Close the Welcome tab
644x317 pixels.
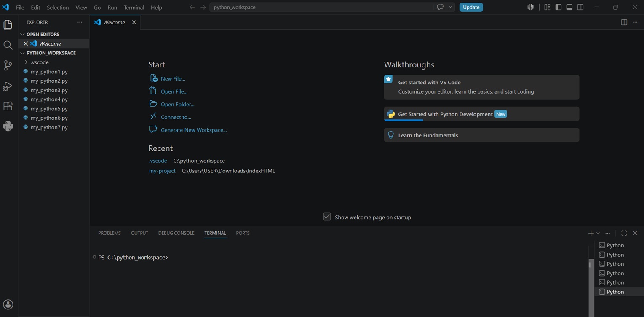coord(134,22)
